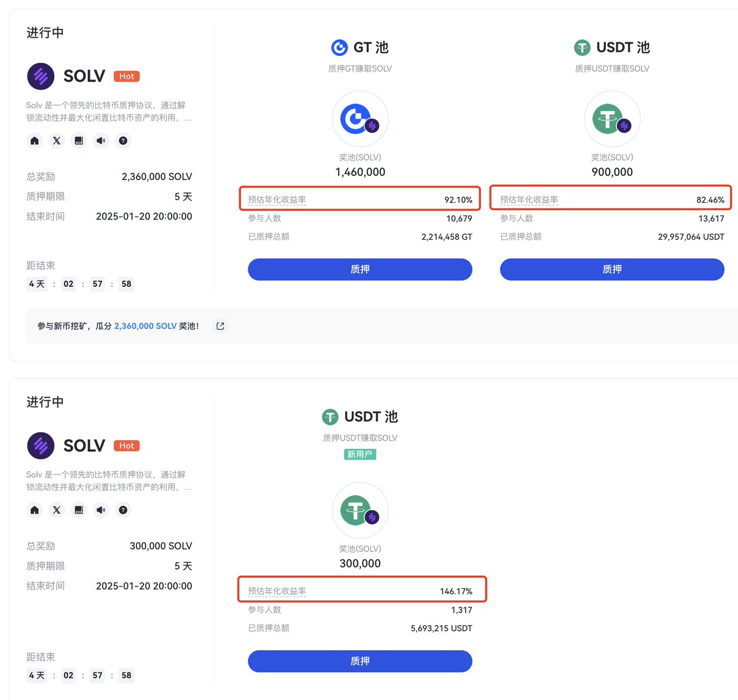Click announcement speaker icon in 300,000 SOLV reward card
The width and height of the screenshot is (738, 700).
tap(101, 510)
